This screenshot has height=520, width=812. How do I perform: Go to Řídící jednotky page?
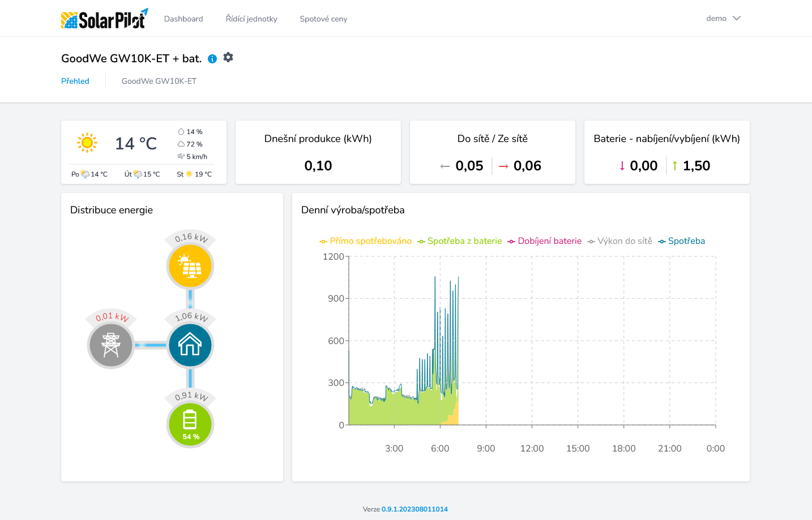(251, 19)
